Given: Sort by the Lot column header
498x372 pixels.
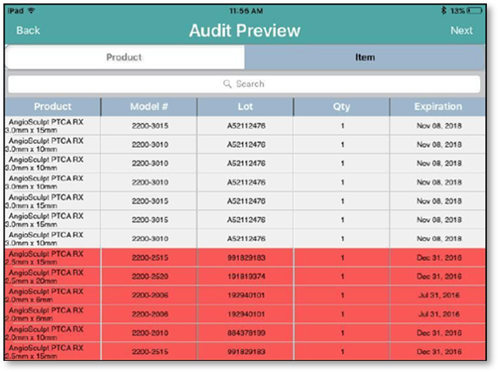Looking at the screenshot, I should tap(245, 107).
